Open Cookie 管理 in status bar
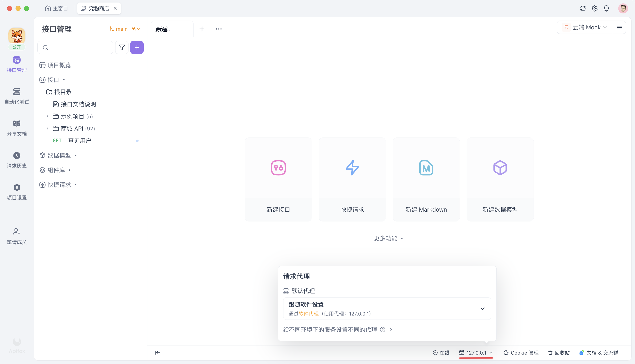Screen dimensions: 635x364 (x=521, y=353)
